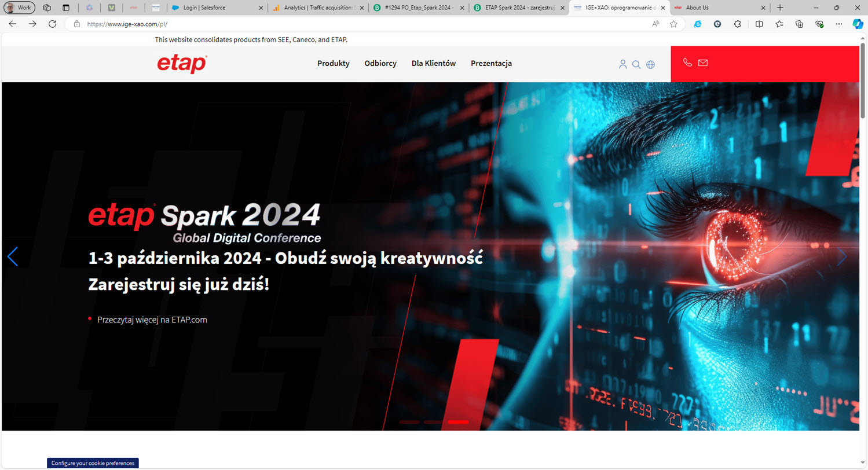Click the globe language selector icon
This screenshot has height=470, width=868.
[650, 64]
